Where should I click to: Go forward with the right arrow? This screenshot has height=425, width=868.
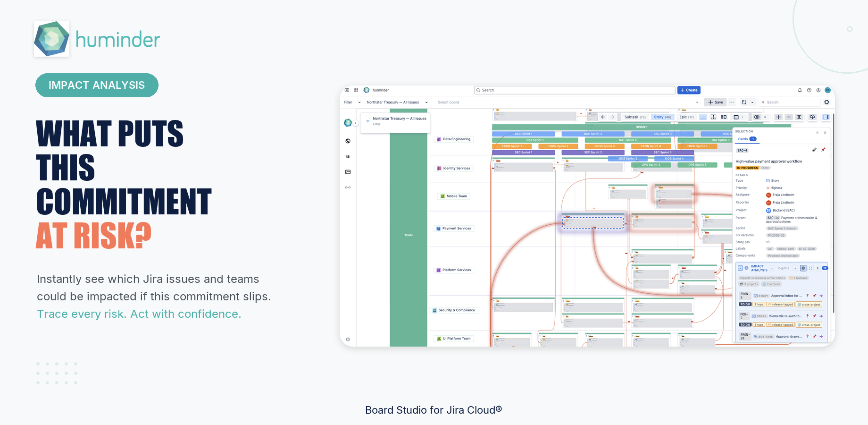tap(612, 117)
